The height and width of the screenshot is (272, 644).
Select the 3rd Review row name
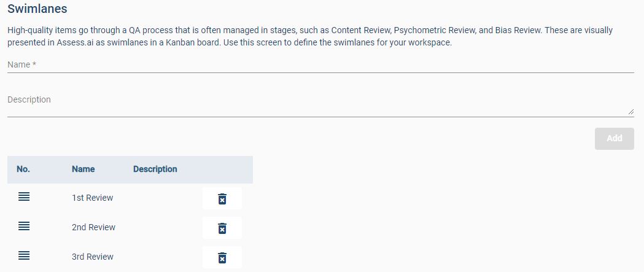(x=93, y=257)
